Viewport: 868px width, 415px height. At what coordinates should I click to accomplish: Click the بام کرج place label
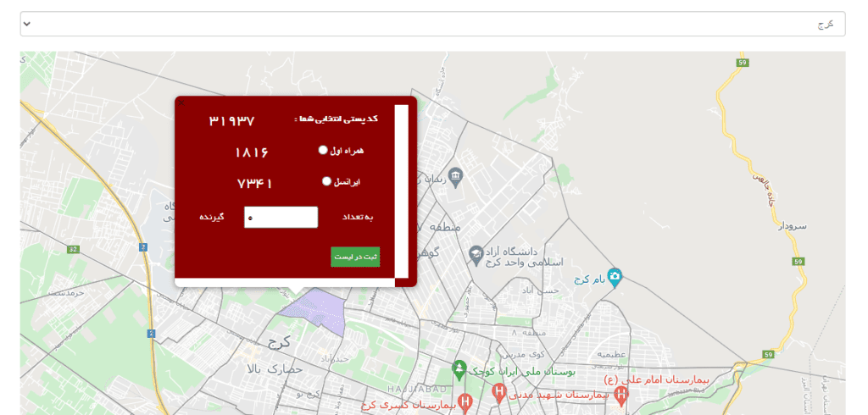point(590,279)
